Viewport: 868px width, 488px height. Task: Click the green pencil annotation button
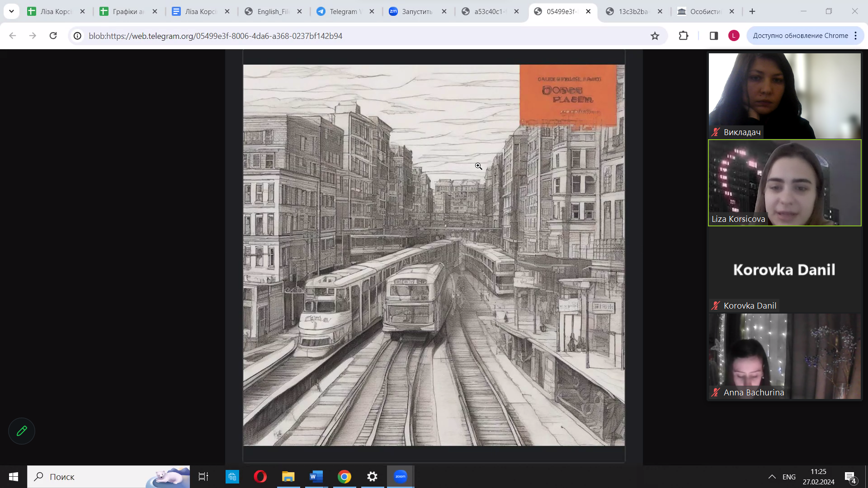click(x=22, y=431)
